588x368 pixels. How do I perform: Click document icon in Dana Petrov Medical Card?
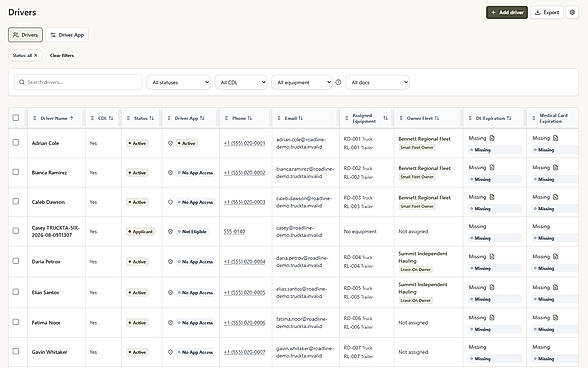(x=556, y=257)
